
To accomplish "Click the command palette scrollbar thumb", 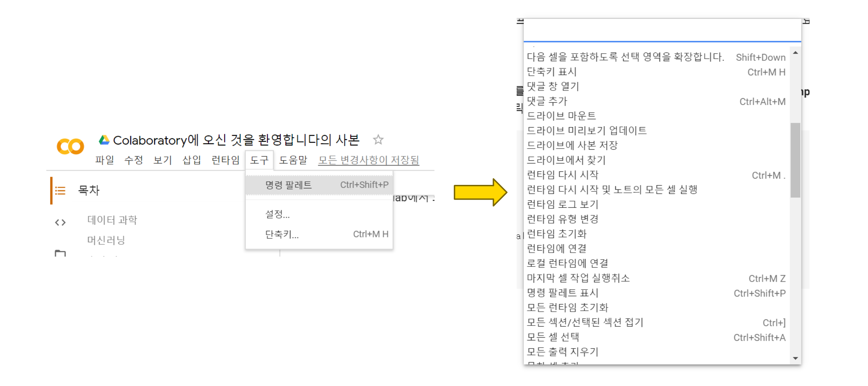I will click(795, 160).
